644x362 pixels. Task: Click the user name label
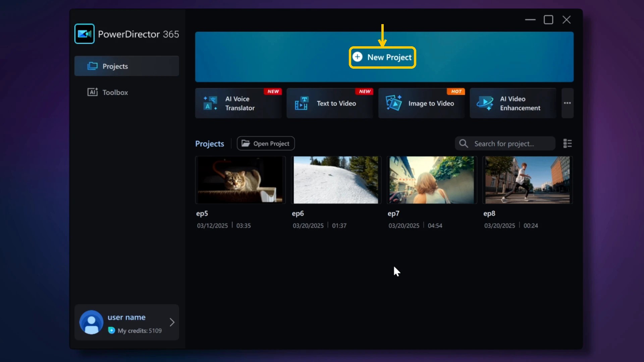tap(126, 317)
